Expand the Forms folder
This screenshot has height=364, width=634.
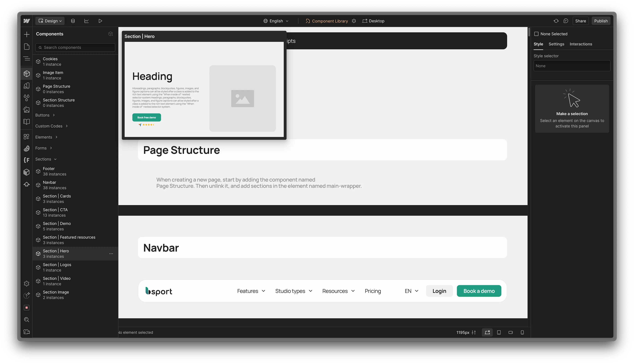[44, 148]
